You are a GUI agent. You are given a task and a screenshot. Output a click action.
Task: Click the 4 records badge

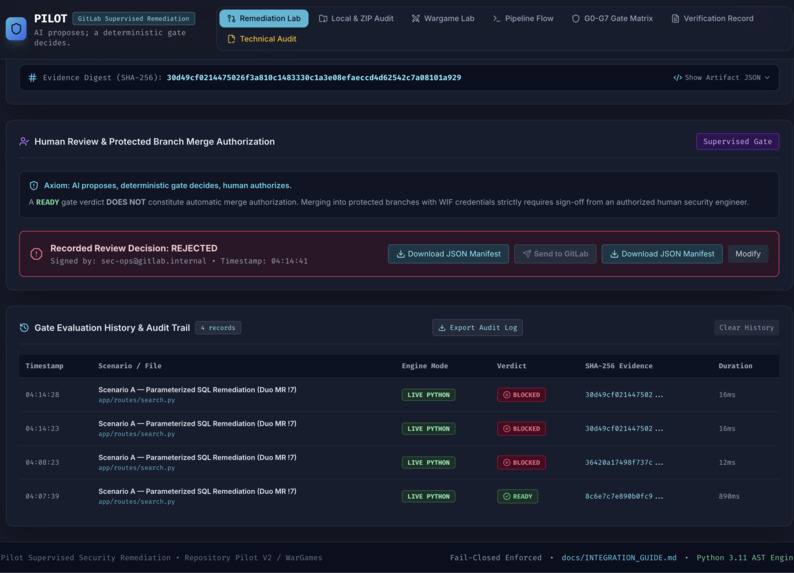pos(218,328)
